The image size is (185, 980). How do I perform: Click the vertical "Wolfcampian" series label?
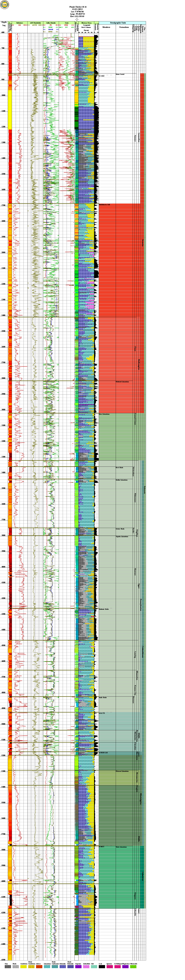coord(139,364)
